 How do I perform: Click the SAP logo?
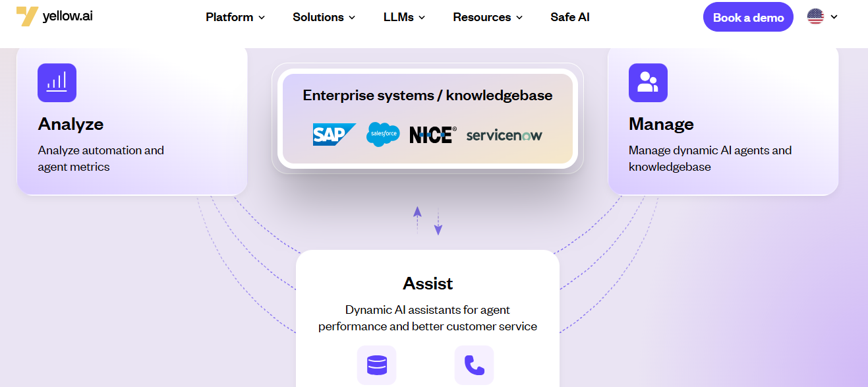click(334, 134)
